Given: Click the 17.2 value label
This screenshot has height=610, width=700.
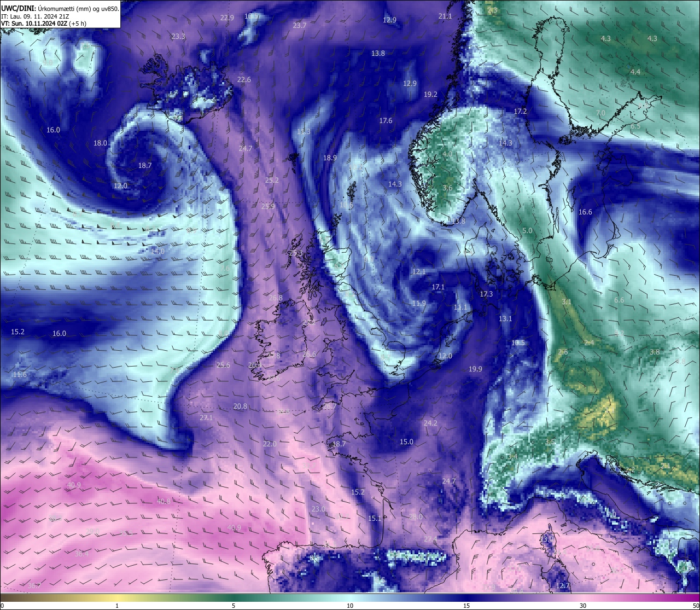Looking at the screenshot, I should 520,112.
